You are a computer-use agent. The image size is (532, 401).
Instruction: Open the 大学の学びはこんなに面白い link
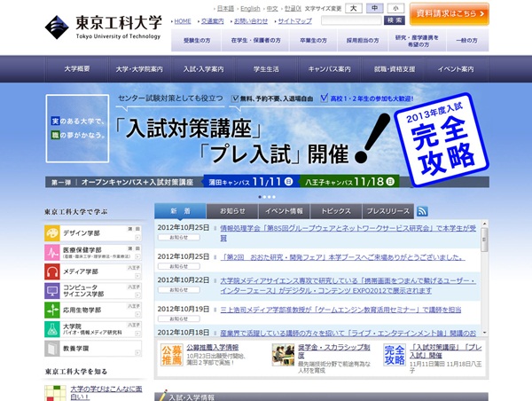coord(106,393)
